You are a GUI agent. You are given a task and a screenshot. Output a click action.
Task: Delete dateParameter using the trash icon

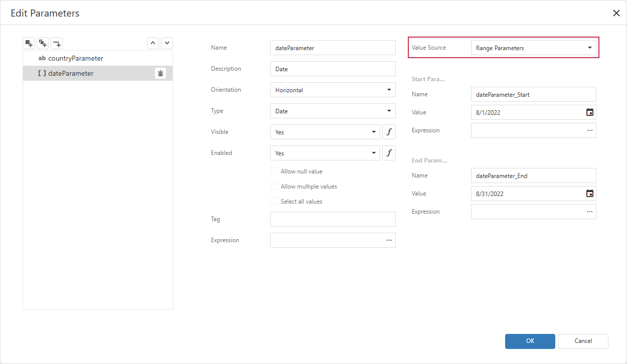coord(161,73)
